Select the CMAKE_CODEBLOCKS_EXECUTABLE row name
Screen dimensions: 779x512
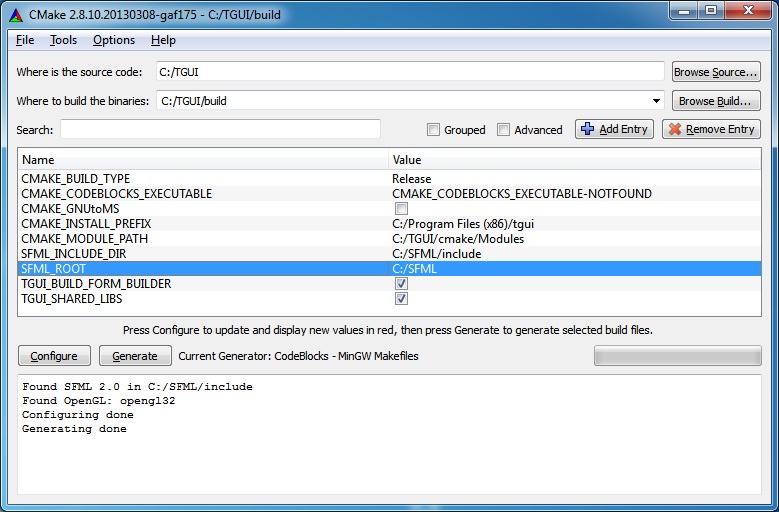(117, 194)
